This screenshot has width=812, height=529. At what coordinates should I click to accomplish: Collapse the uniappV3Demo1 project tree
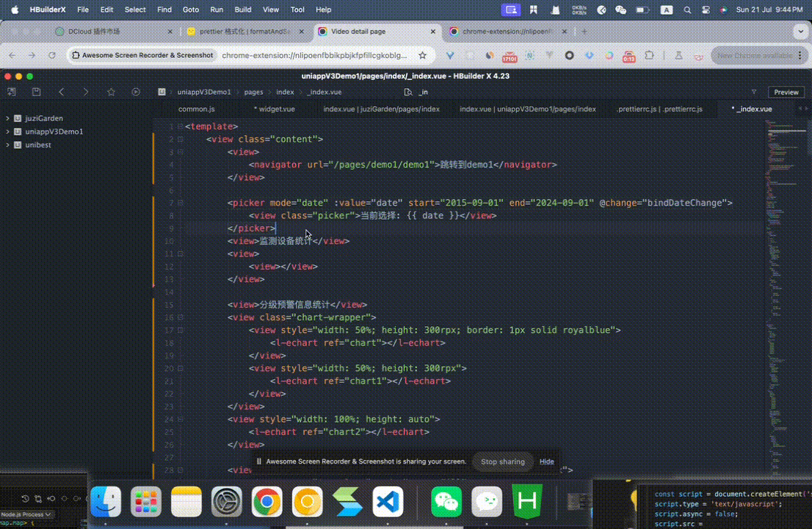click(10, 132)
